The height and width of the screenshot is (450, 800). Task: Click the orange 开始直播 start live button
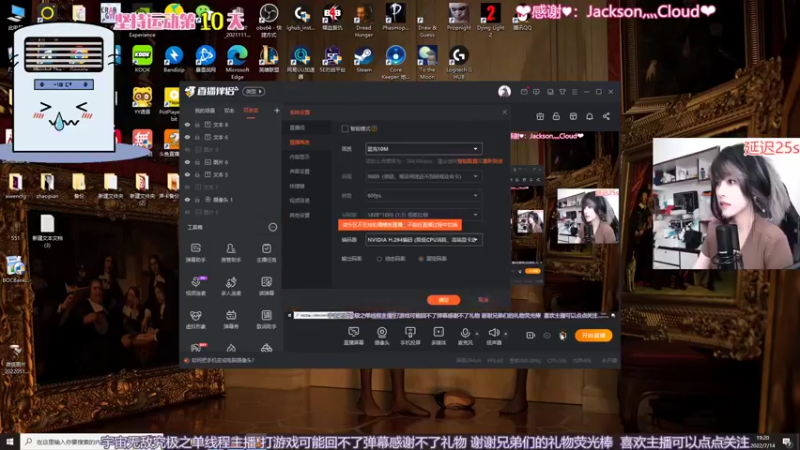(x=593, y=335)
